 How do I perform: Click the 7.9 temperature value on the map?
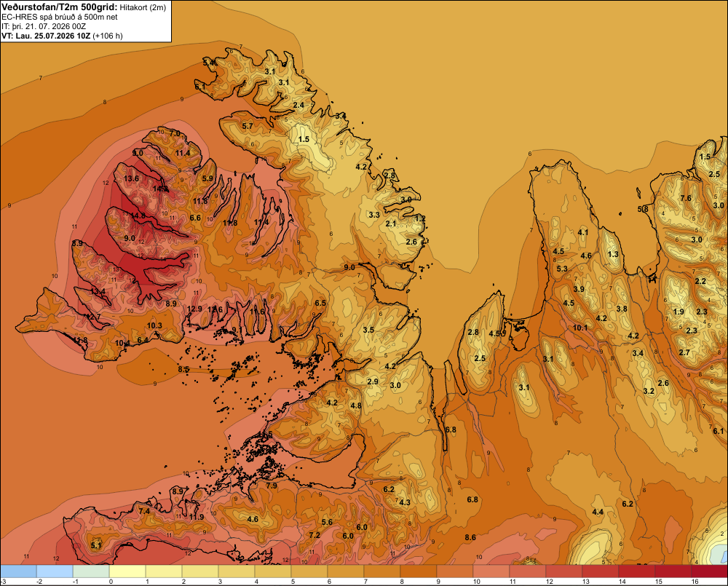tap(272, 486)
